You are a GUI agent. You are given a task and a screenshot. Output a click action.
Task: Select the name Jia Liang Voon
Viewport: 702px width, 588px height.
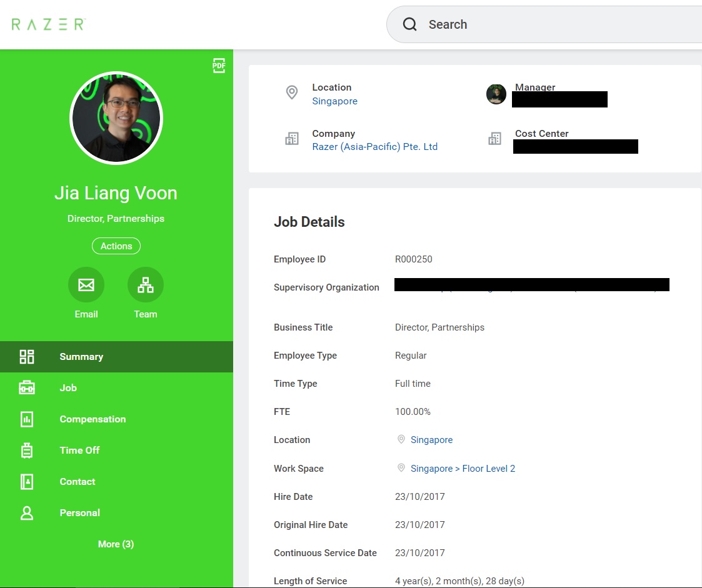(x=116, y=193)
